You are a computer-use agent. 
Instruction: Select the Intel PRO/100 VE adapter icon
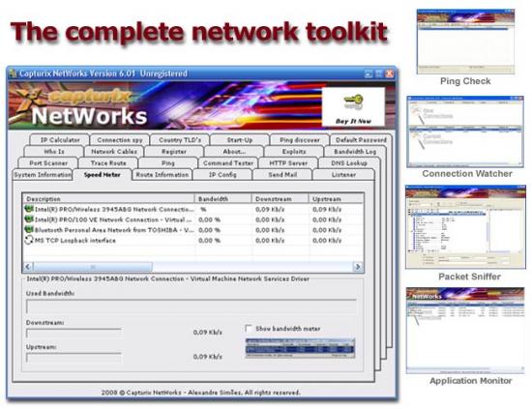(x=29, y=219)
